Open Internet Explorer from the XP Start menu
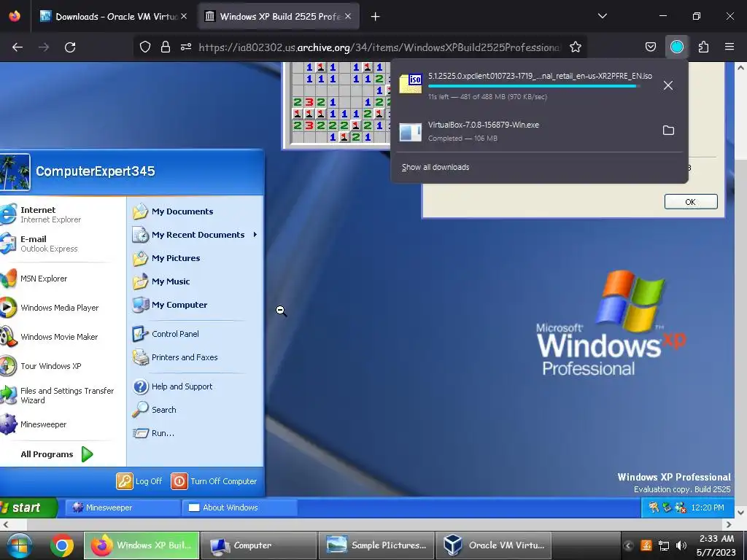This screenshot has width=747, height=560. [x=57, y=214]
